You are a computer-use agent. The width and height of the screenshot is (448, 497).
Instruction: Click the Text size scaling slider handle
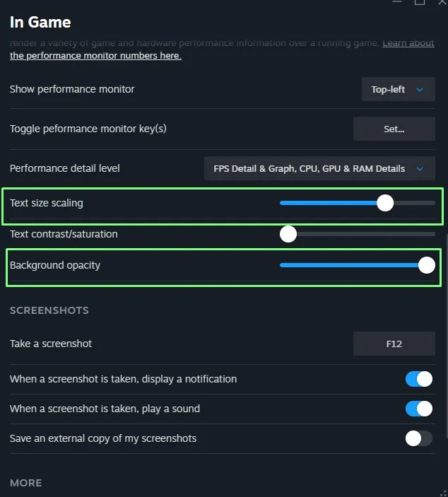[385, 203]
